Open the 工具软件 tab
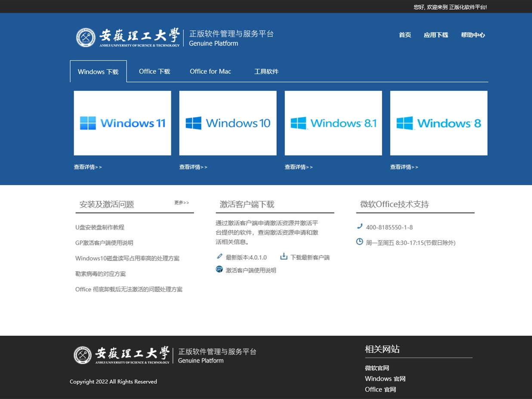 pyautogui.click(x=266, y=71)
